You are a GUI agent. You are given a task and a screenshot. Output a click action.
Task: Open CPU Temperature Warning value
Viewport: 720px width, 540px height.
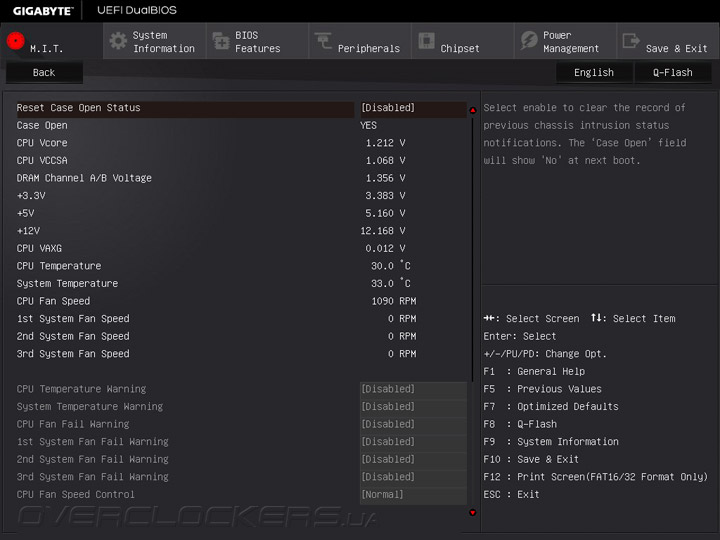pyautogui.click(x=412, y=389)
